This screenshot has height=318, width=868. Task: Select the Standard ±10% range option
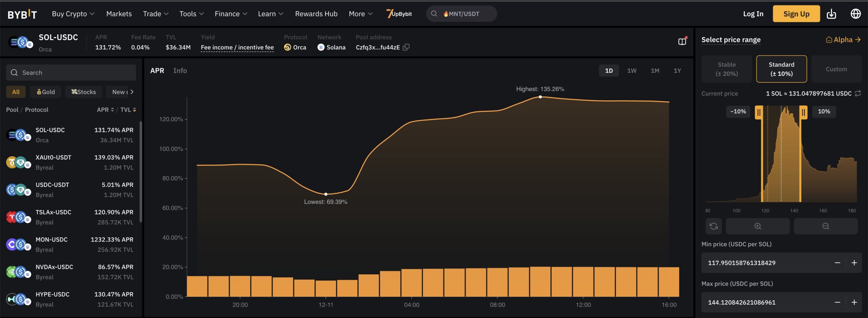coord(781,69)
